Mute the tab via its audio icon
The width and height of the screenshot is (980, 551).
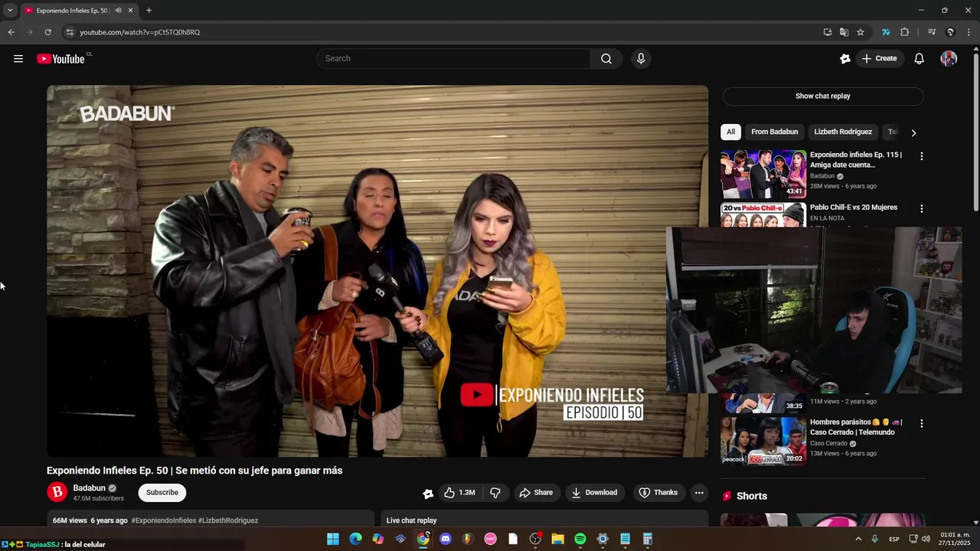[x=118, y=11]
